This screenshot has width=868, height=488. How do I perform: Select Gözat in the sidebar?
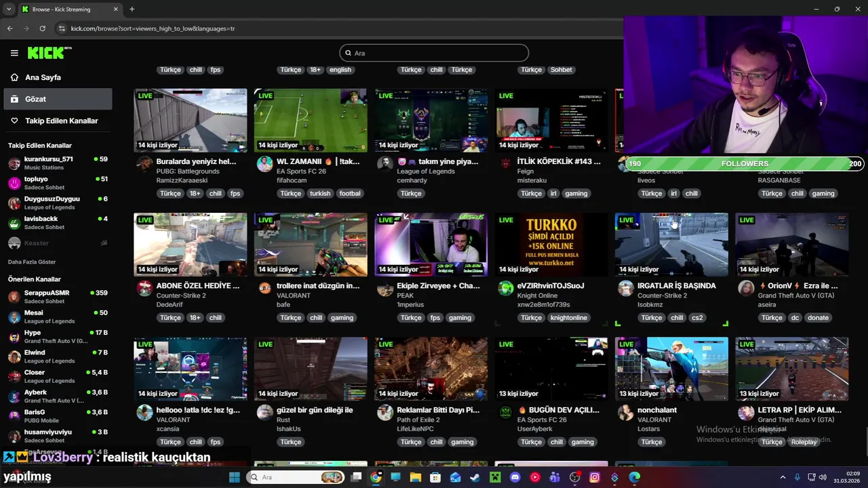pyautogui.click(x=58, y=99)
